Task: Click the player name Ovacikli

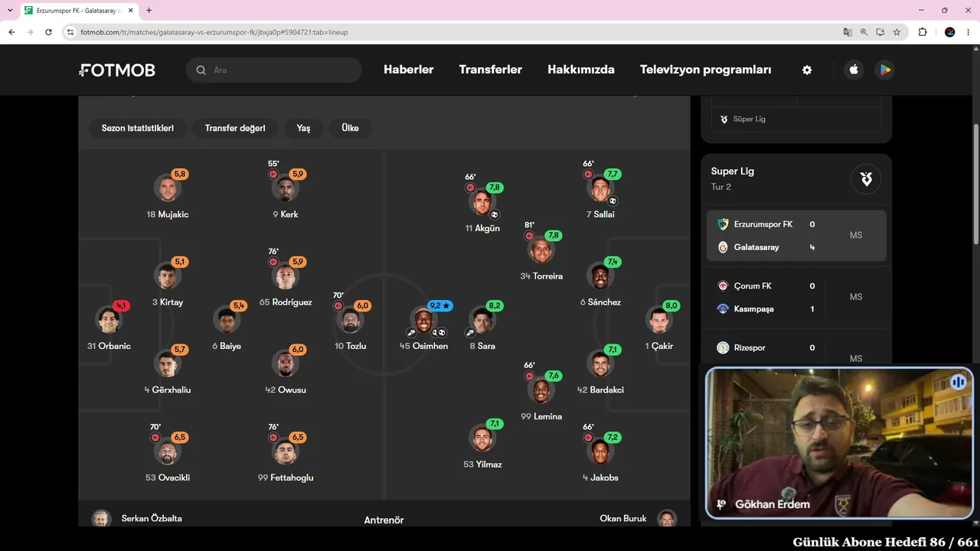Action: [174, 478]
